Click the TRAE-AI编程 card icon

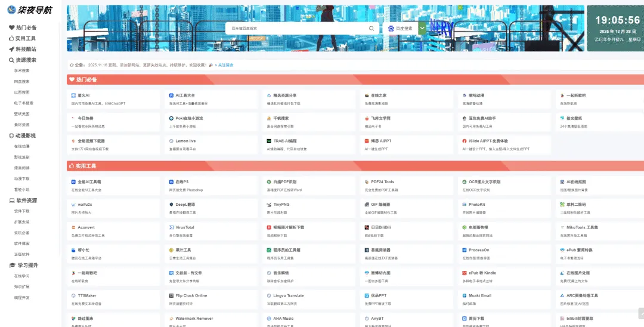tap(269, 141)
